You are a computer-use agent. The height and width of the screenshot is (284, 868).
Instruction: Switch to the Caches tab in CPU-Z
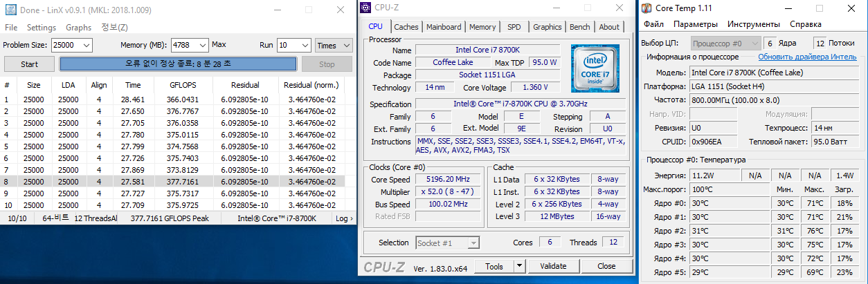point(406,27)
